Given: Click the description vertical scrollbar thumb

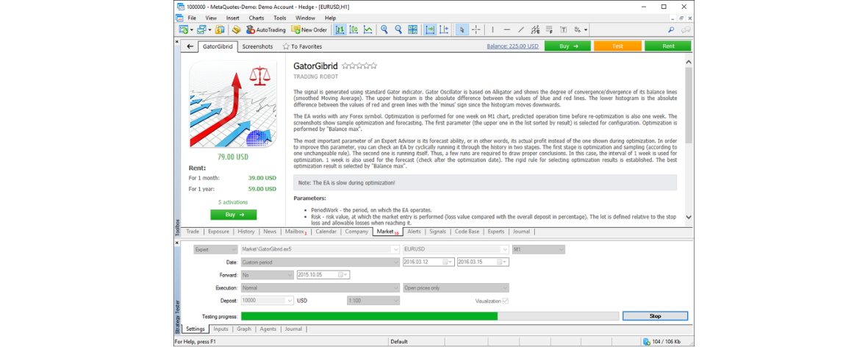Looking at the screenshot, I should tap(688, 105).
